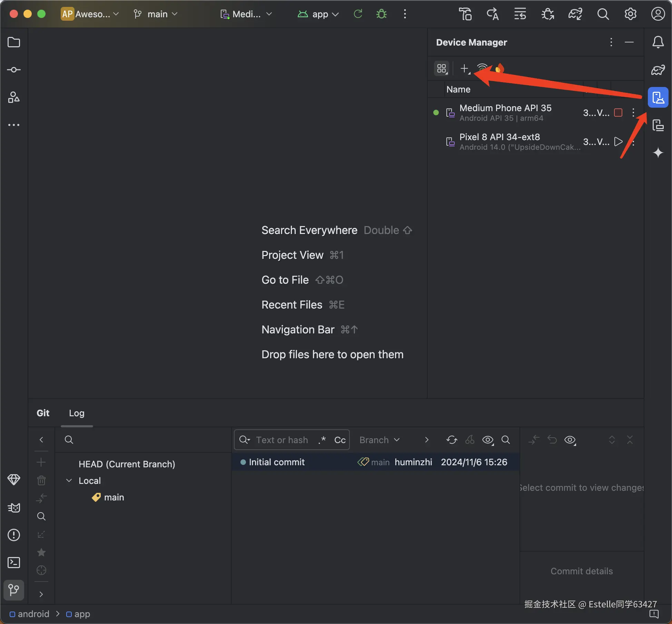Viewport: 672px width, 624px height.
Task: Open the Terminal tool window
Action: [14, 563]
